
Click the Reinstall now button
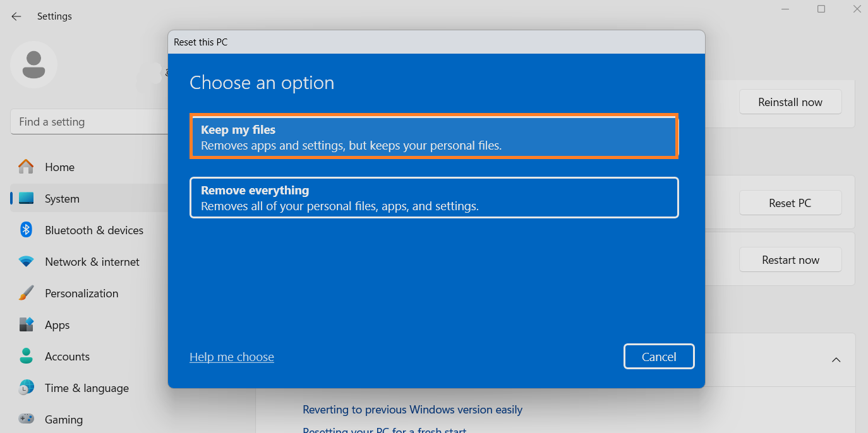(790, 102)
